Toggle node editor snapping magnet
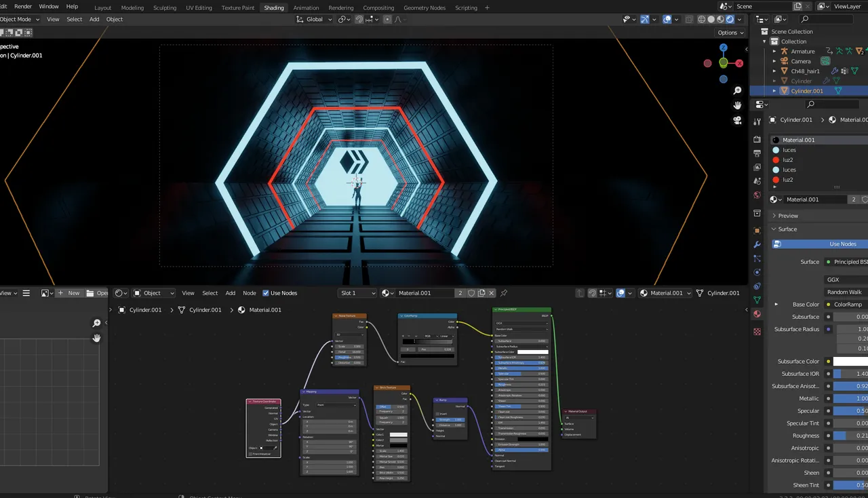Screen dimensions: 868x498 click(592, 293)
